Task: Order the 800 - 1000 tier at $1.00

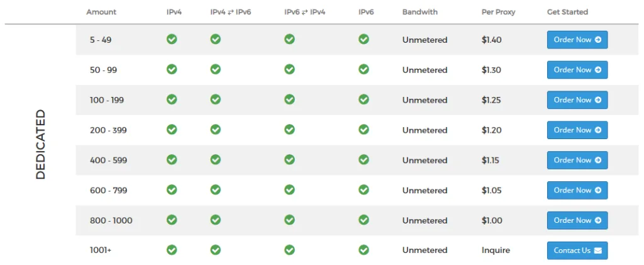Action: tap(577, 220)
